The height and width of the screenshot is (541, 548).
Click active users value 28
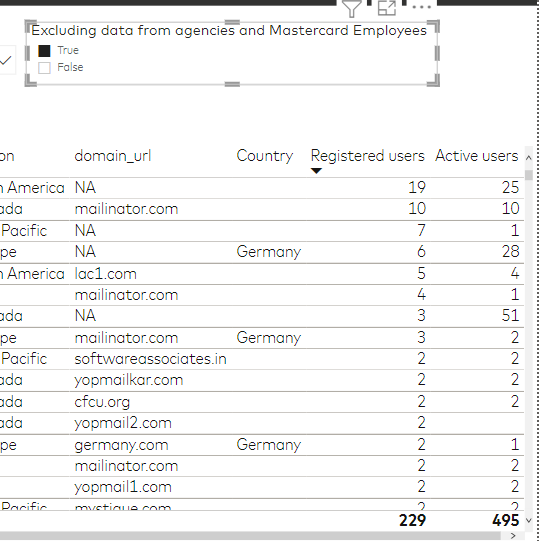tap(510, 252)
